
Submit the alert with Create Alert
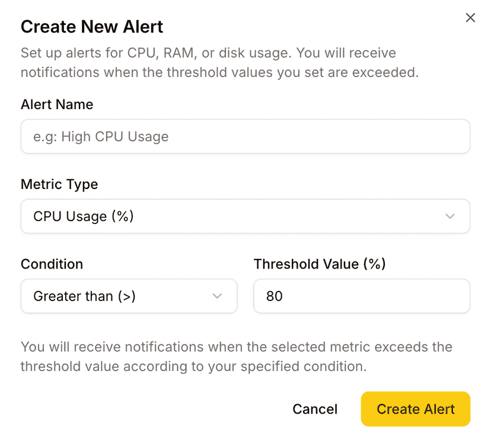click(415, 409)
